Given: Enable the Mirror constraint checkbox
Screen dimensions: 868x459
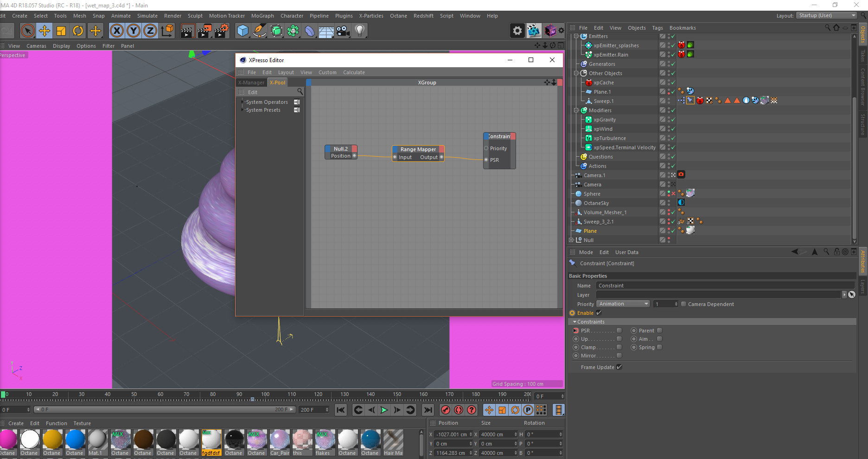Looking at the screenshot, I should (619, 356).
